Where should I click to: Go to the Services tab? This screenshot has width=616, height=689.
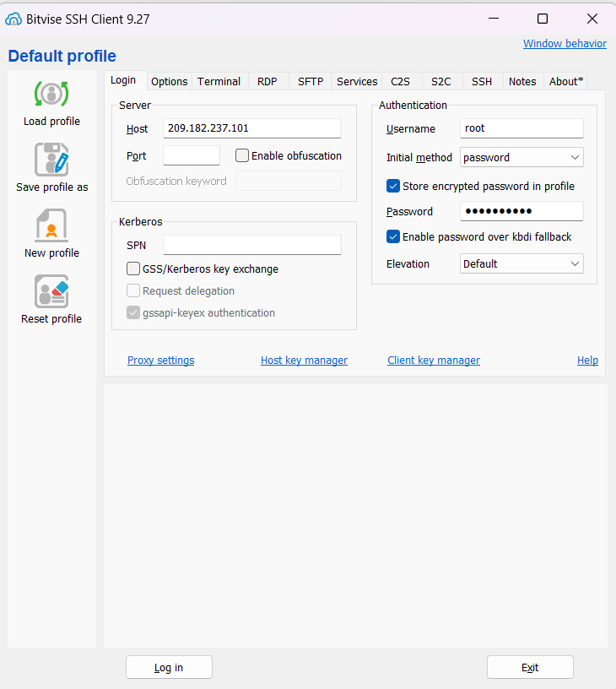point(357,81)
